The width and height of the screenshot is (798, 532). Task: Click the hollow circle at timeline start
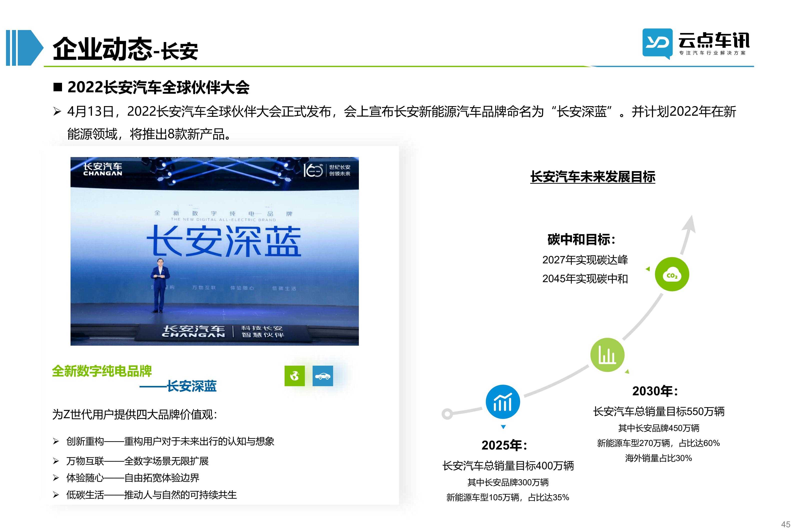point(447,414)
